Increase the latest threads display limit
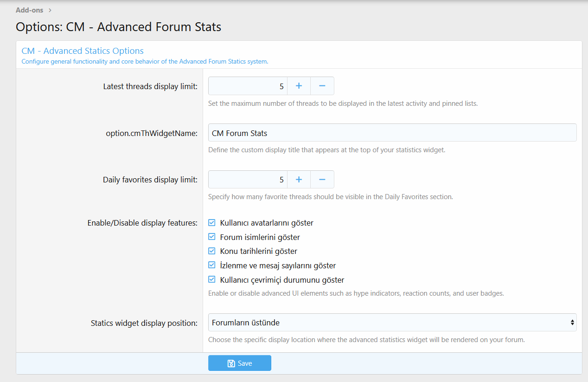Screen dimensions: 588x382 click(299, 86)
